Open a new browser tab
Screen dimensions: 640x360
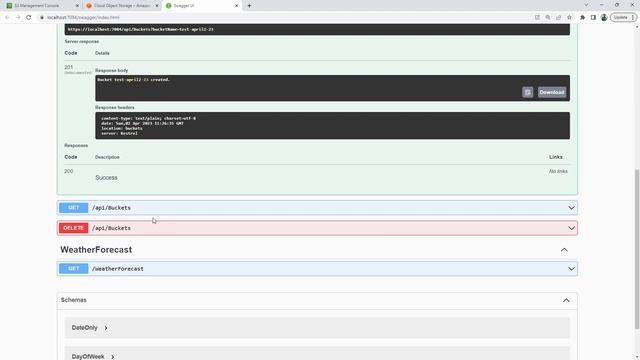(249, 6)
